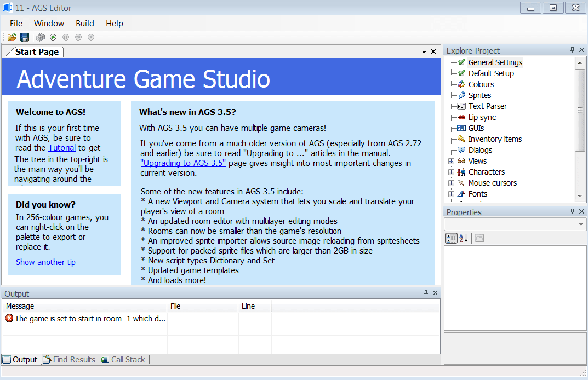The image size is (588, 380).
Task: Select the room -1 error message row
Action: tap(221, 319)
